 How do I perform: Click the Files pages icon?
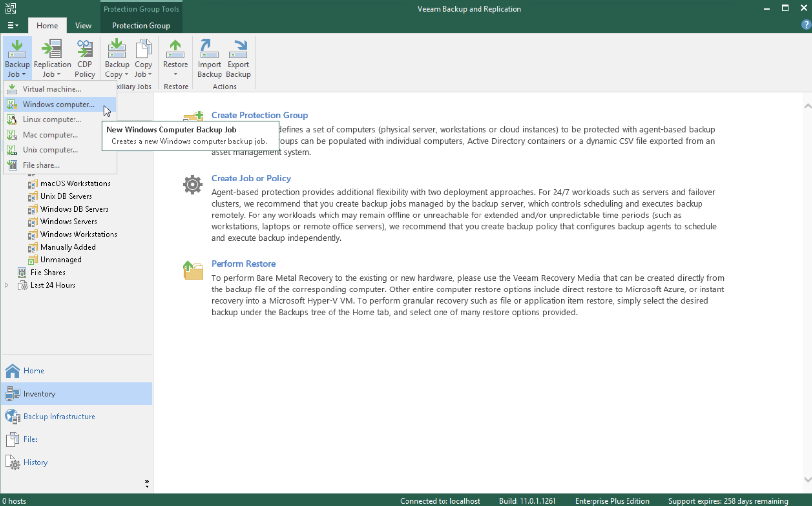click(13, 439)
